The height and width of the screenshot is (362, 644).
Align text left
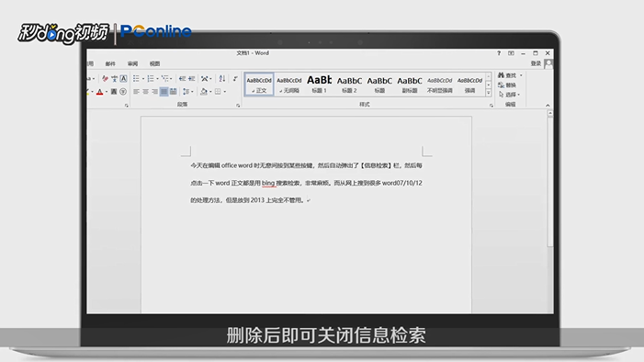coord(136,92)
